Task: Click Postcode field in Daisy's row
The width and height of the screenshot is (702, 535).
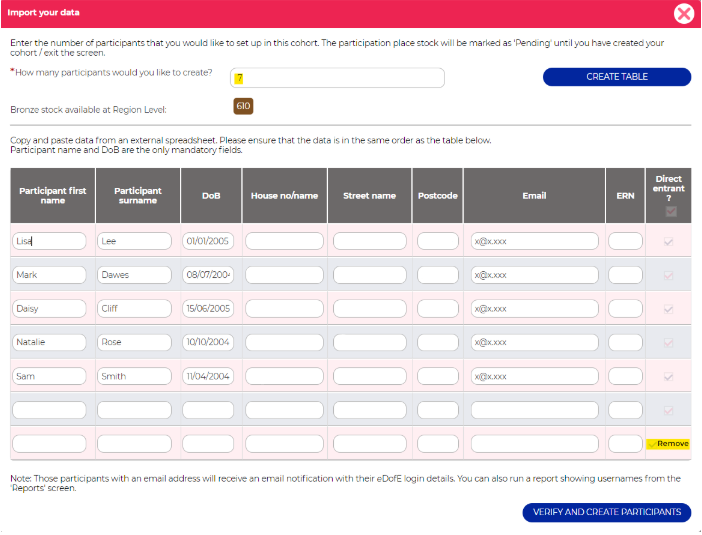Action: 438,308
